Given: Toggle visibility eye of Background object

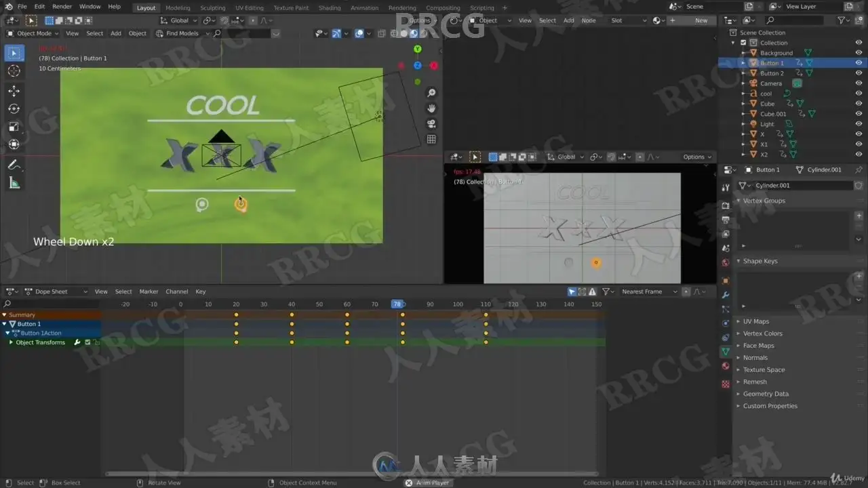Looking at the screenshot, I should click(x=859, y=53).
